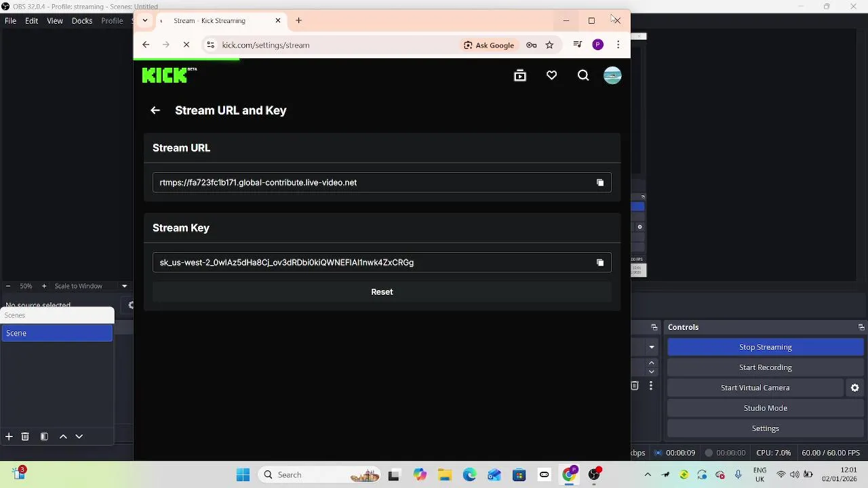Open virtual camera settings gear in OBS
This screenshot has height=488, width=868.
click(x=854, y=388)
